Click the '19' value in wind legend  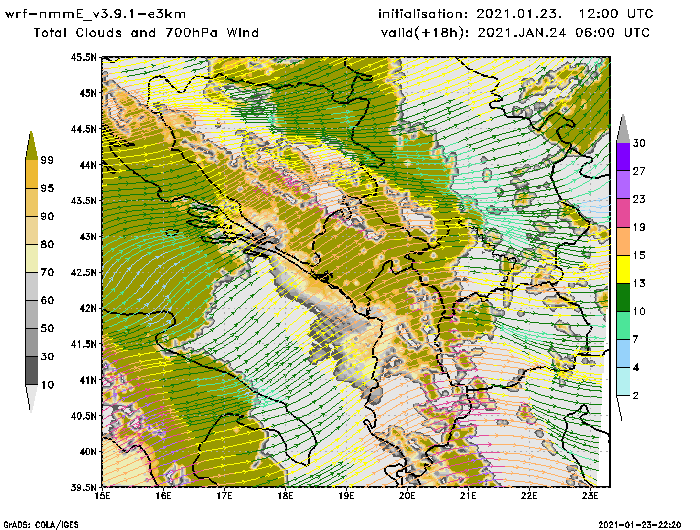click(x=639, y=227)
